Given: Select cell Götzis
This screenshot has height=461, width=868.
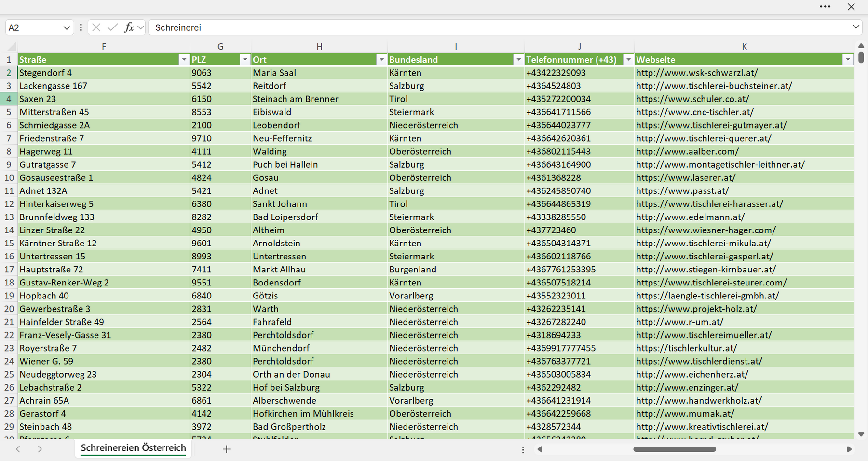Looking at the screenshot, I should point(319,296).
